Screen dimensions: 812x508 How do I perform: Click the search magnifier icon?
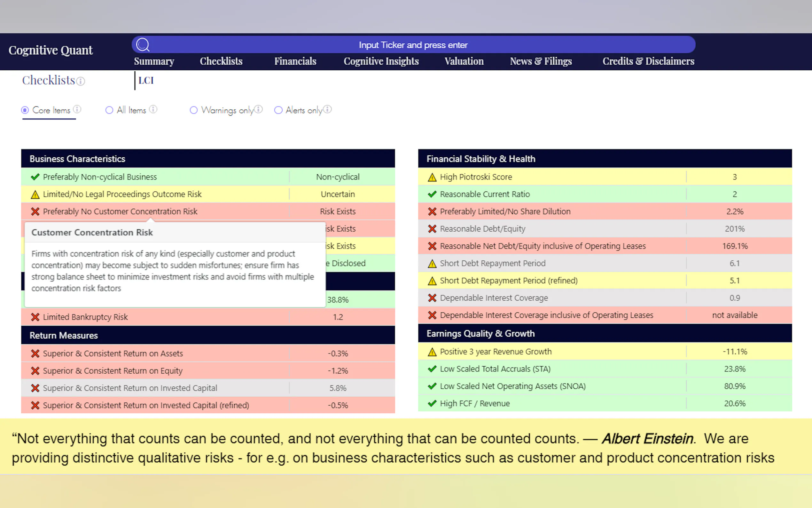(143, 45)
